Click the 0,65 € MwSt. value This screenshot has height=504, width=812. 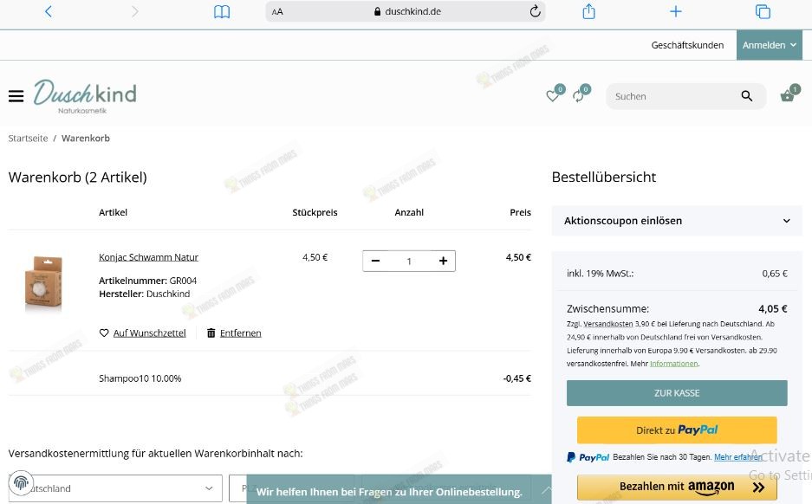click(774, 273)
